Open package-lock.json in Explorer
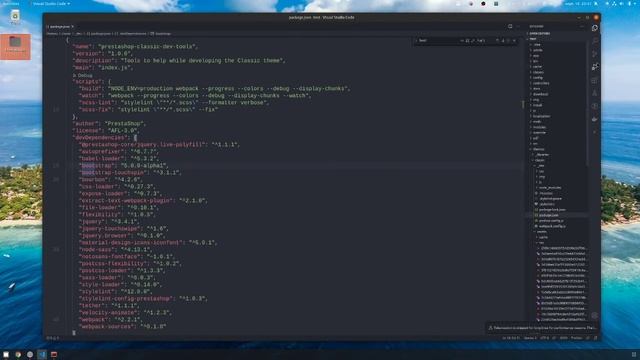640x360 pixels. tap(552, 209)
